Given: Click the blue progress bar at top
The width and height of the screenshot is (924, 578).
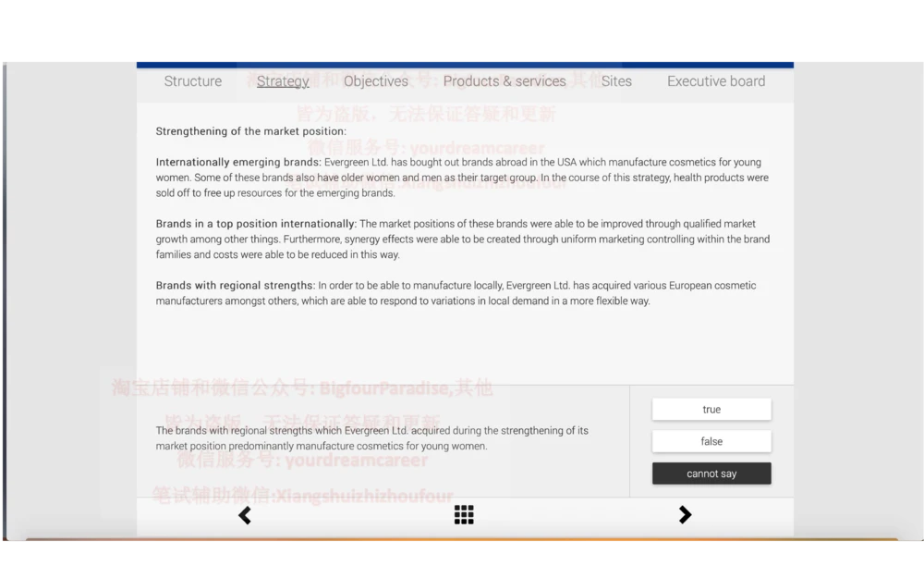Looking at the screenshot, I should (465, 64).
